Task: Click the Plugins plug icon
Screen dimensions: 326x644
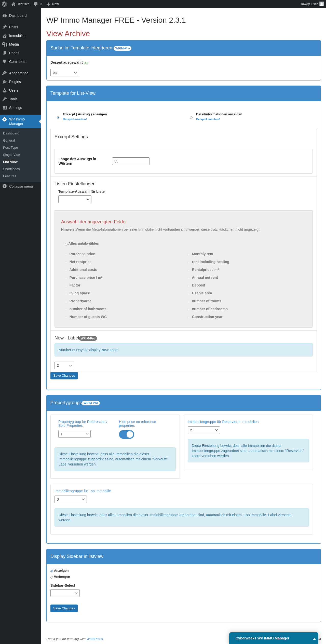Action: (x=5, y=82)
